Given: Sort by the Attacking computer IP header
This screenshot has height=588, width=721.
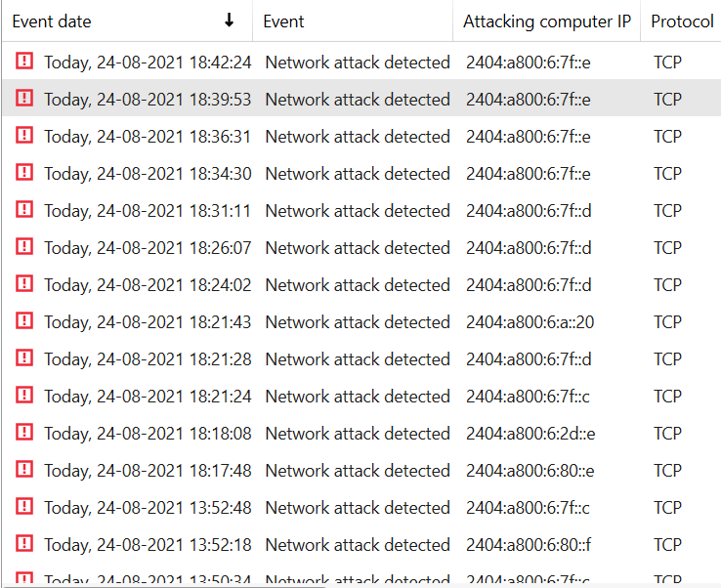Looking at the screenshot, I should click(546, 21).
